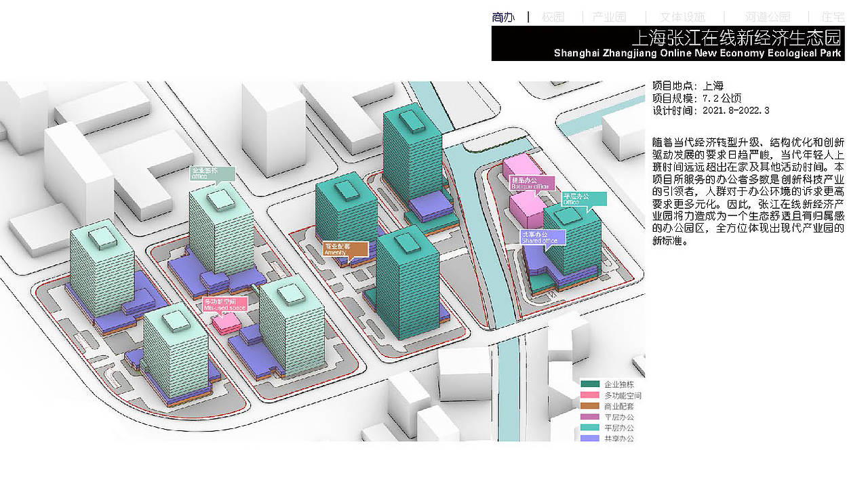This screenshot has width=868, height=488.
Task: Click the legend text 共享办公
Action: coord(619,439)
